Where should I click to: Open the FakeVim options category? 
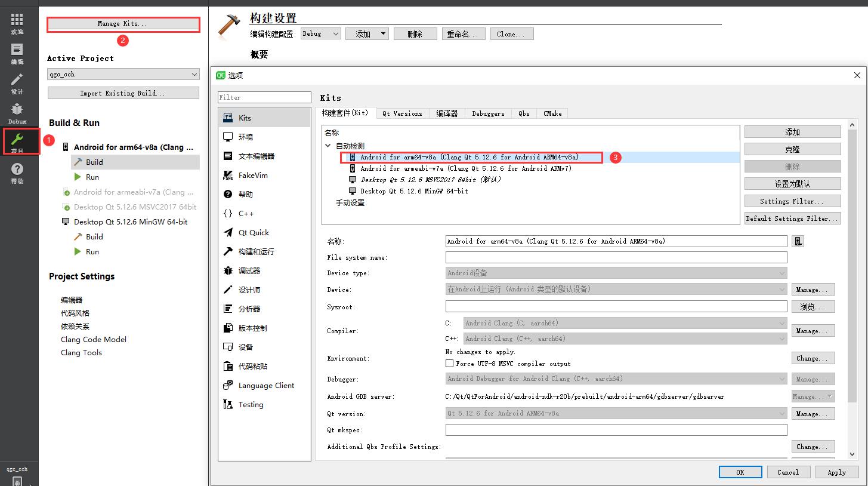click(x=264, y=175)
